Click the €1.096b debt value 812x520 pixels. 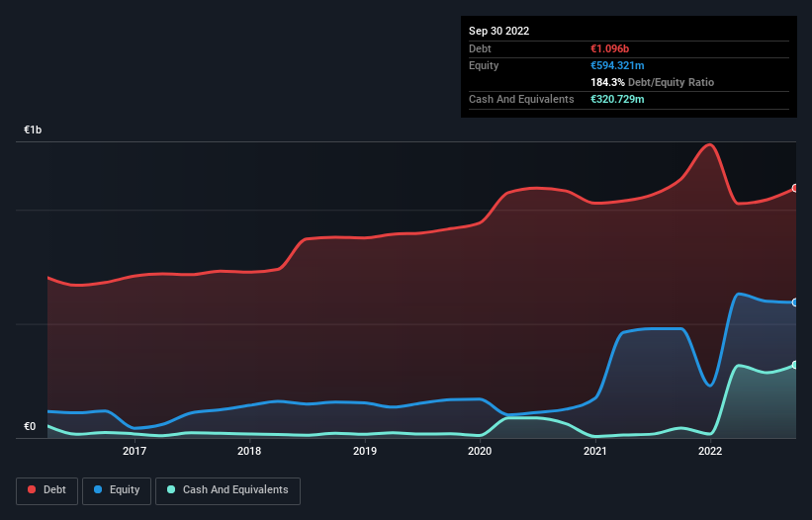point(609,48)
